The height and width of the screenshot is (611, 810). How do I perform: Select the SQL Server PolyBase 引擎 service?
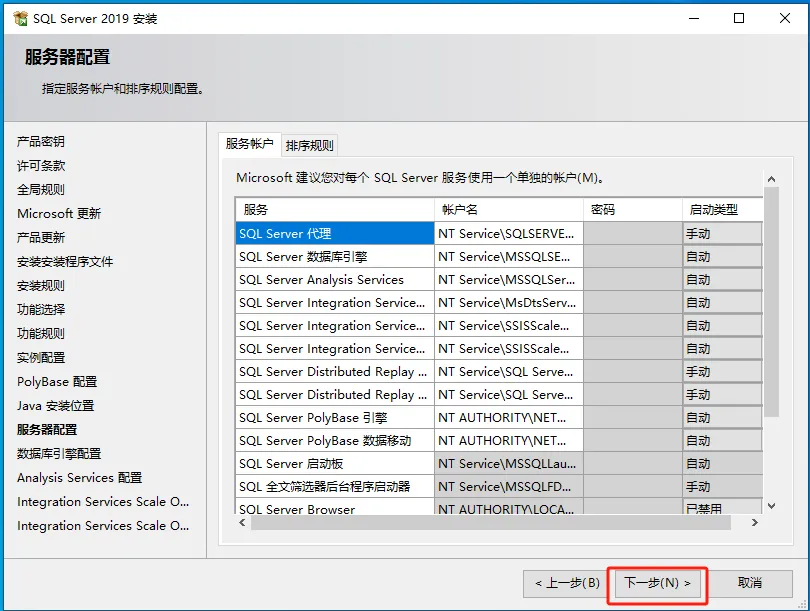click(x=335, y=418)
